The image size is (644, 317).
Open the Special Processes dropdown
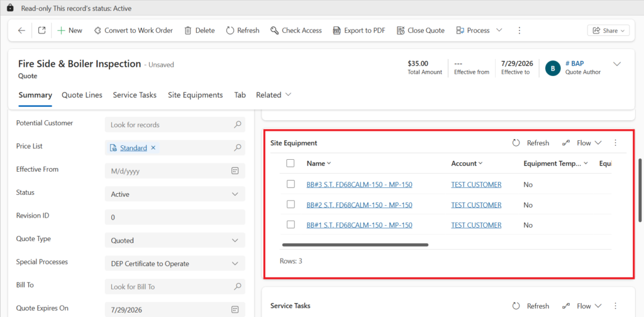[175, 264]
